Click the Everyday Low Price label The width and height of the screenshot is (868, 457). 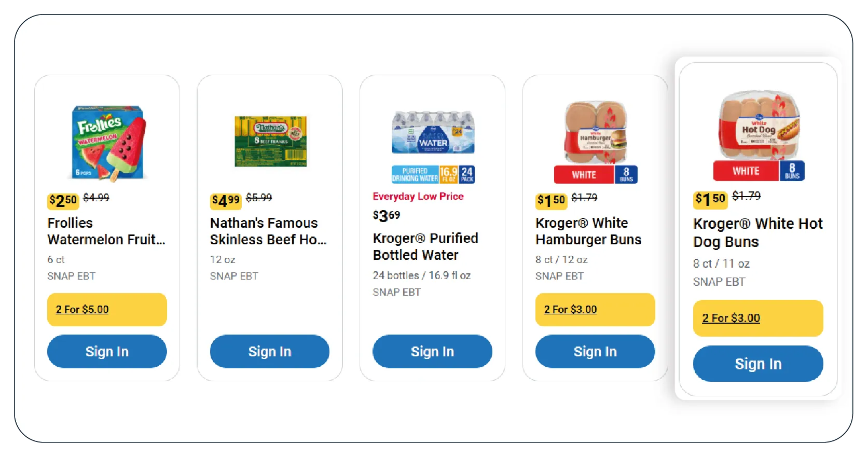tap(418, 197)
